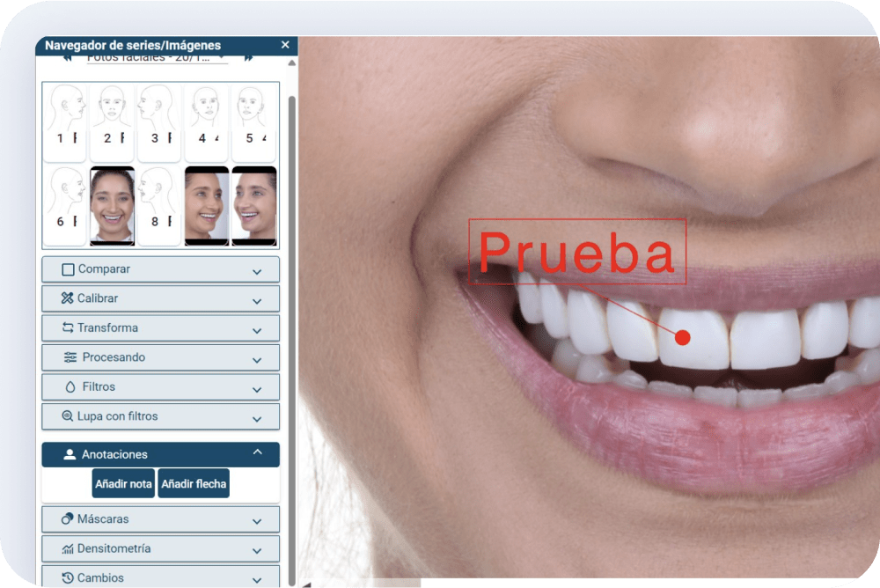Screen dimensions: 880x588
Task: Select thumbnail slot 6 profile outline
Action: tap(66, 206)
